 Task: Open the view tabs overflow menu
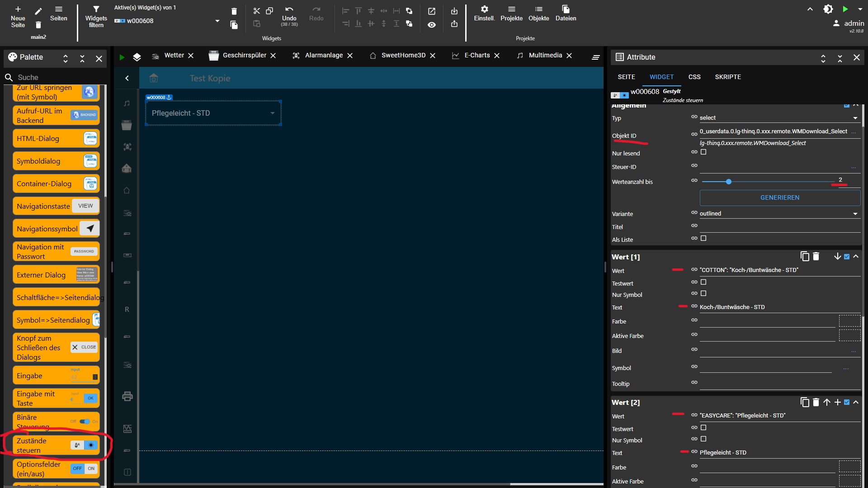(596, 57)
